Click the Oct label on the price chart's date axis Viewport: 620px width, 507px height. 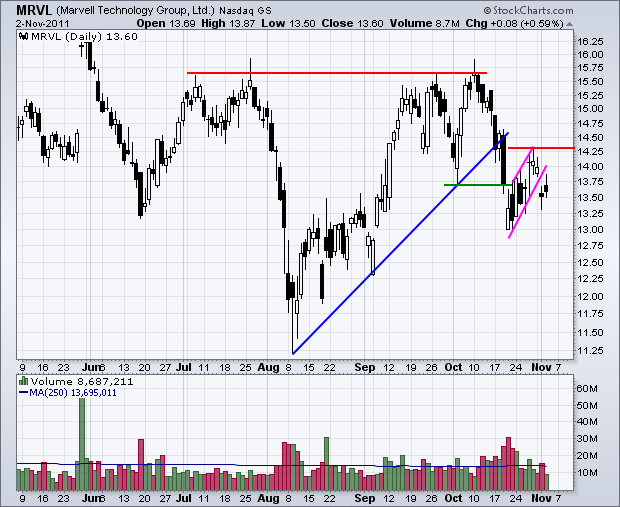(453, 367)
